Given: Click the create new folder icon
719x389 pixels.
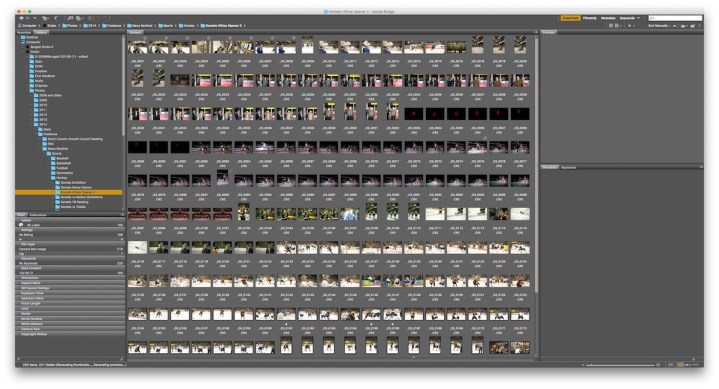Looking at the screenshot, I should 692,26.
